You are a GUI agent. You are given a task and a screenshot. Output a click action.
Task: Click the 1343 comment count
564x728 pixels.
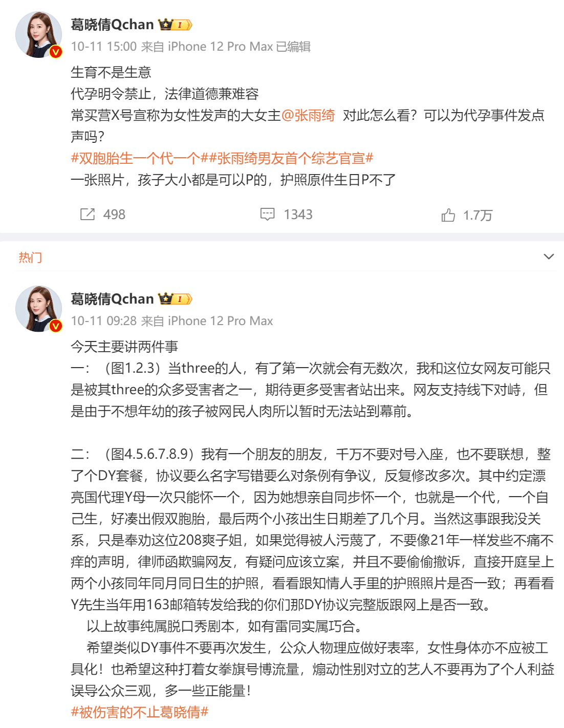click(x=298, y=215)
